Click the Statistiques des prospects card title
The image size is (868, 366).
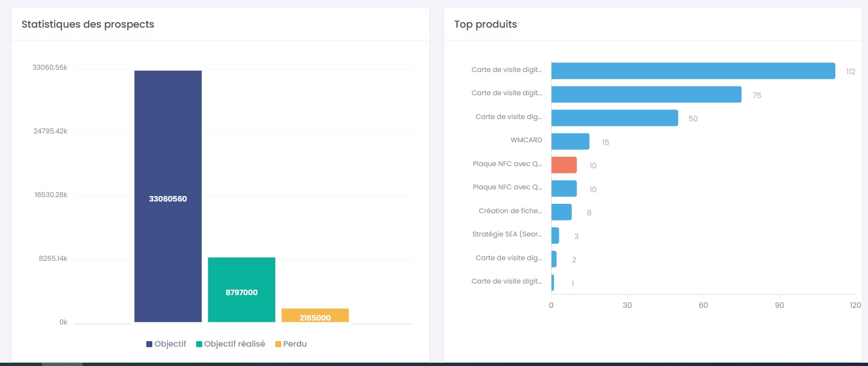tap(88, 24)
